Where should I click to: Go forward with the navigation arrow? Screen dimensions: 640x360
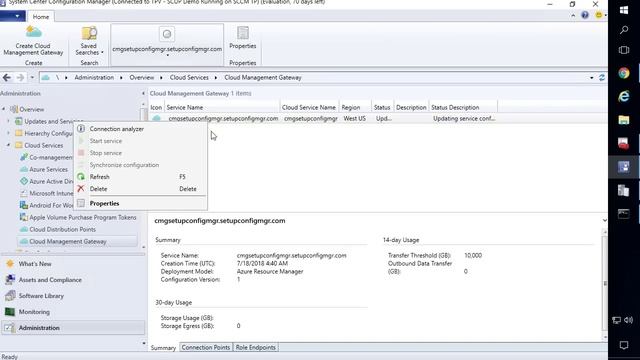coord(20,77)
